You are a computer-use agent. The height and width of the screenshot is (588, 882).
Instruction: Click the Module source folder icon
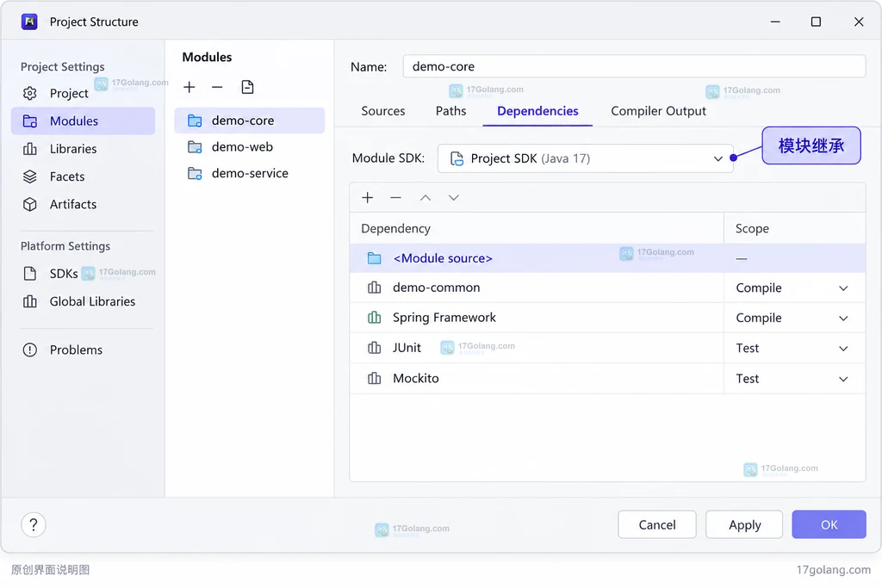[x=374, y=258]
